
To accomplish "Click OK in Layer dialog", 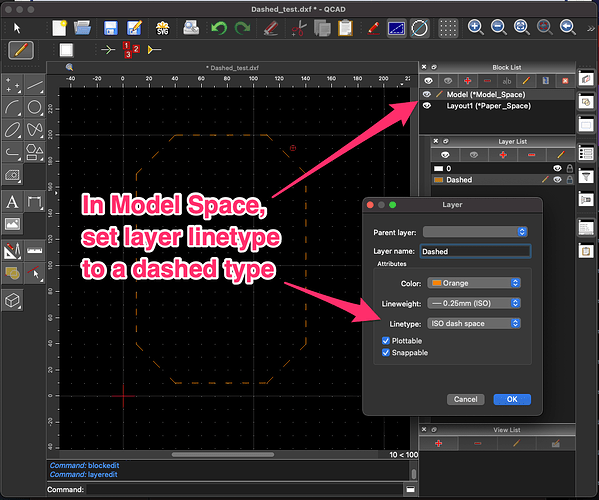I will click(512, 399).
